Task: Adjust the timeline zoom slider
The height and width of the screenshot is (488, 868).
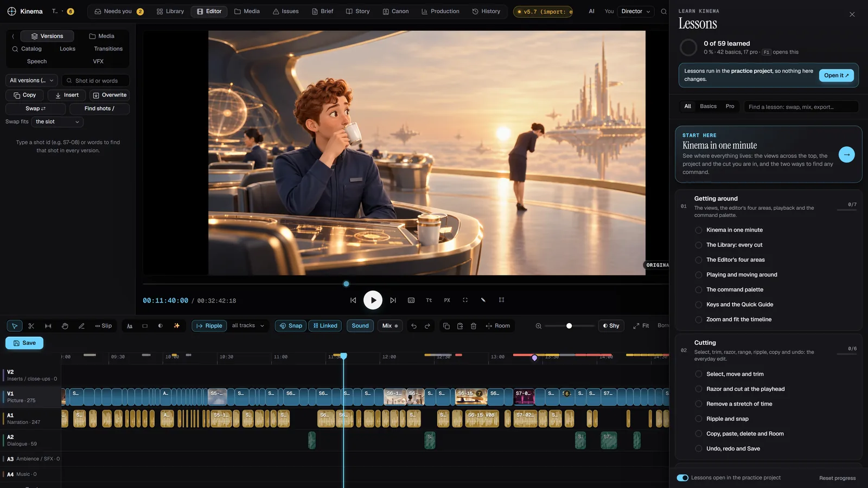Action: pyautogui.click(x=569, y=326)
